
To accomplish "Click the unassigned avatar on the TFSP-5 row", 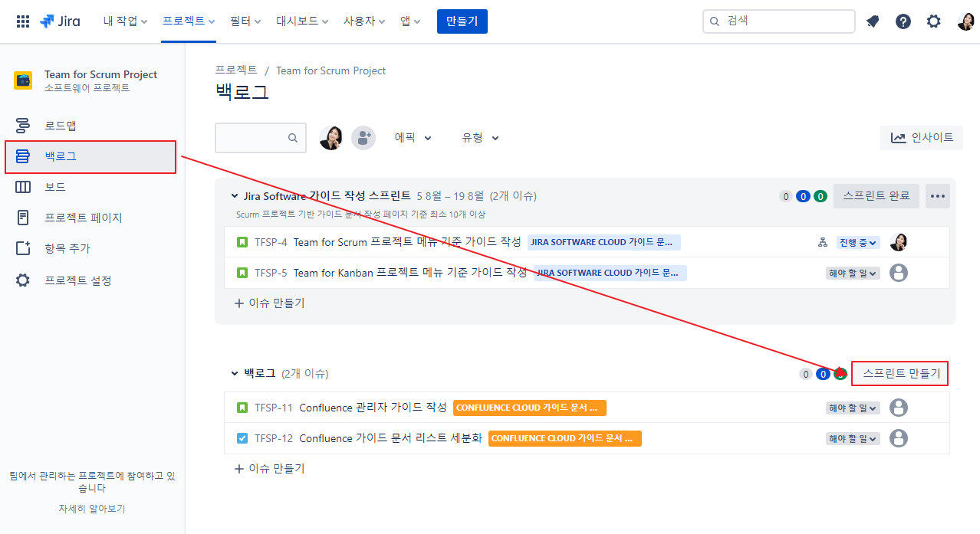I will tap(899, 273).
